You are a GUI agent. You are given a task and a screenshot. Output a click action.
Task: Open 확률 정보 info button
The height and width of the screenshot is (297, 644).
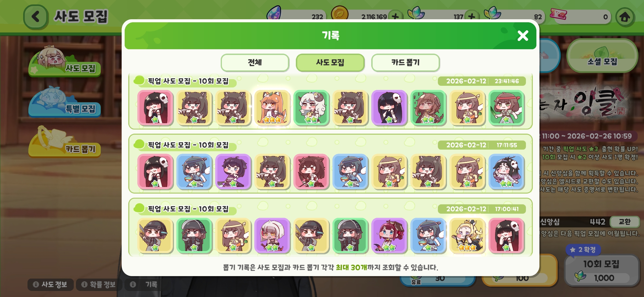pos(99,284)
